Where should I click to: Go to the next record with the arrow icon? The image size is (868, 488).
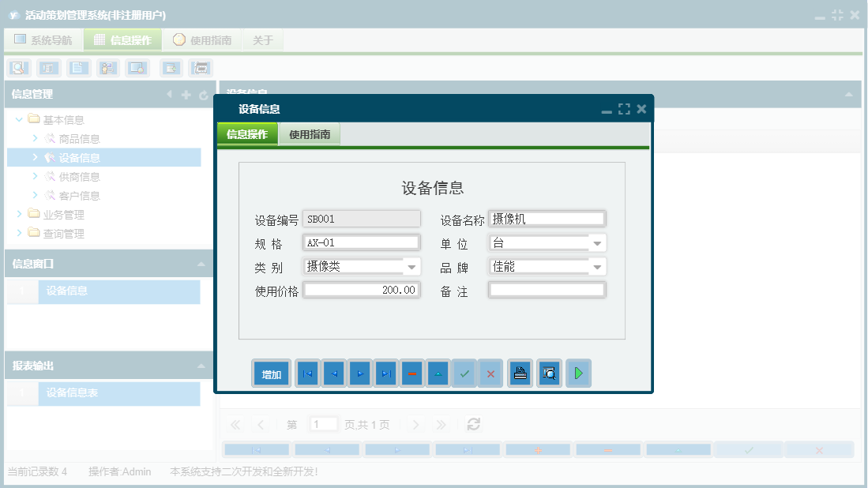(359, 373)
